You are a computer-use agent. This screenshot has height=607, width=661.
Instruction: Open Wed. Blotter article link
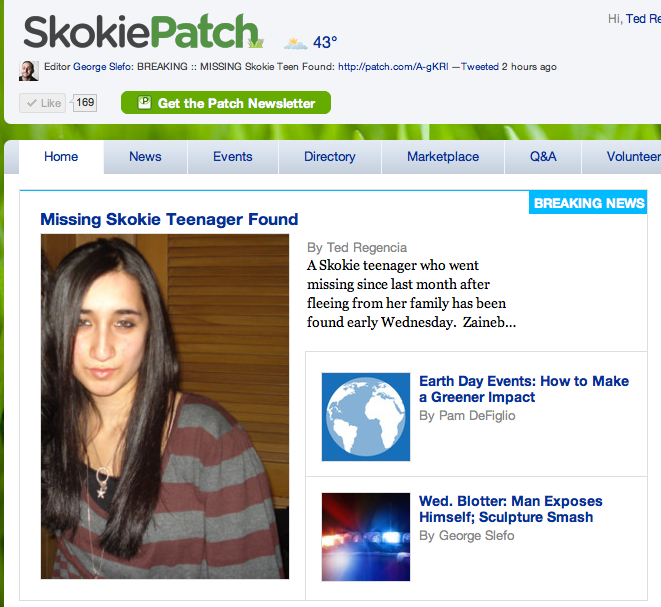tap(511, 509)
